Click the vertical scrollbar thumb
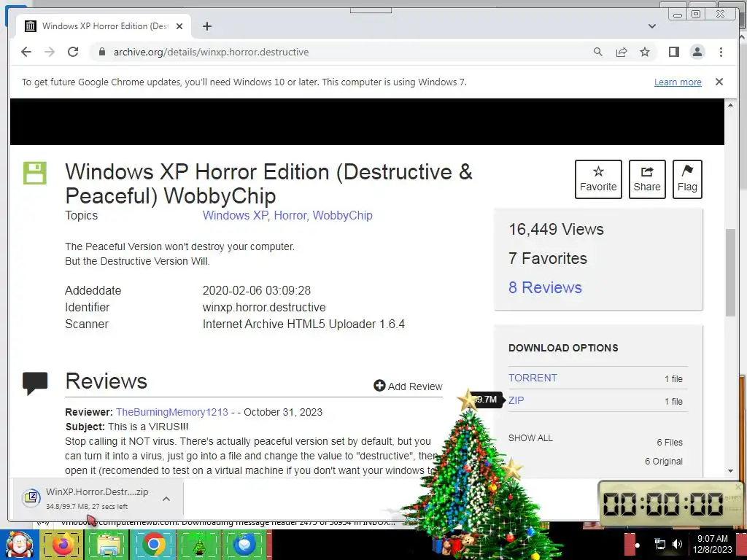The height and width of the screenshot is (560, 747). tap(730, 273)
